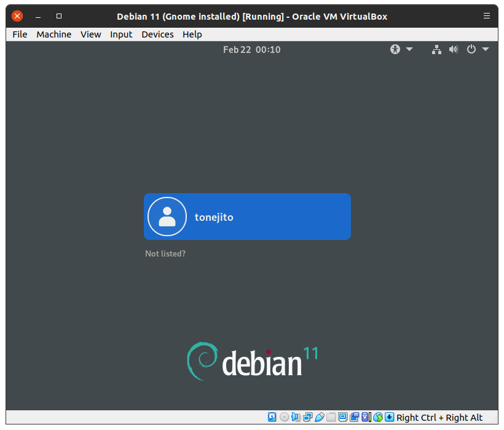Click the tonejito user avatar icon
Viewport: 504px width, 430px height.
click(x=167, y=217)
